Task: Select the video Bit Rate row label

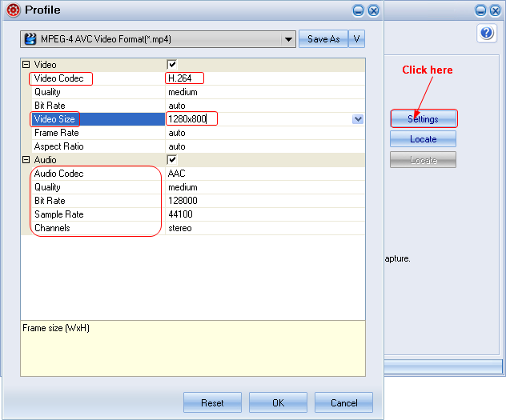Action: click(50, 106)
